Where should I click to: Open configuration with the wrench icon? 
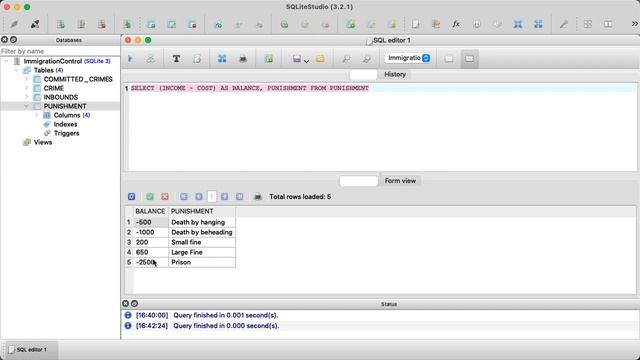point(564,24)
